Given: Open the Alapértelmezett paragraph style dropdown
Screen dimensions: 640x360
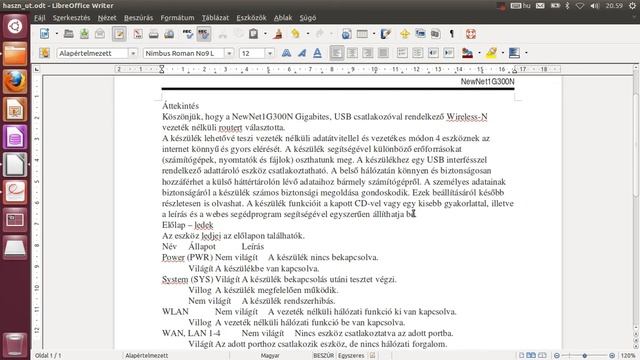Looking at the screenshot, I should [133, 53].
